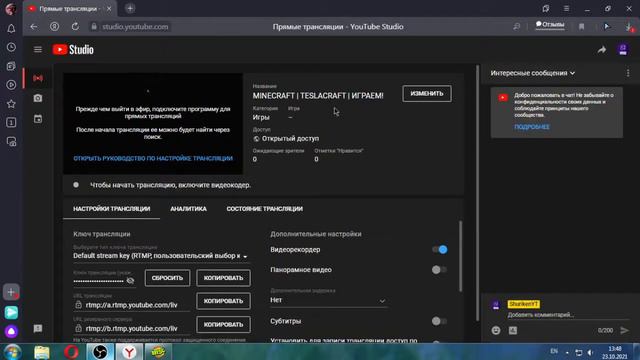Enable the Панорамное видео toggle
This screenshot has height=360, width=640.
click(x=440, y=270)
